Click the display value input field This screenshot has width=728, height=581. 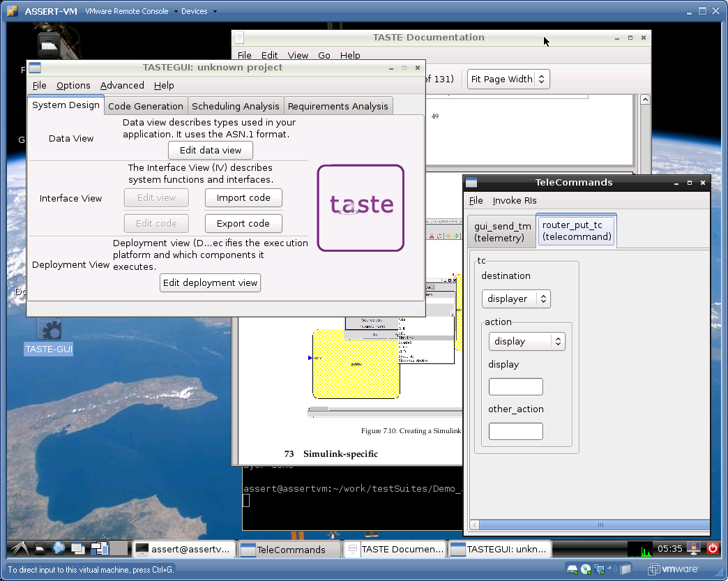coord(516,386)
